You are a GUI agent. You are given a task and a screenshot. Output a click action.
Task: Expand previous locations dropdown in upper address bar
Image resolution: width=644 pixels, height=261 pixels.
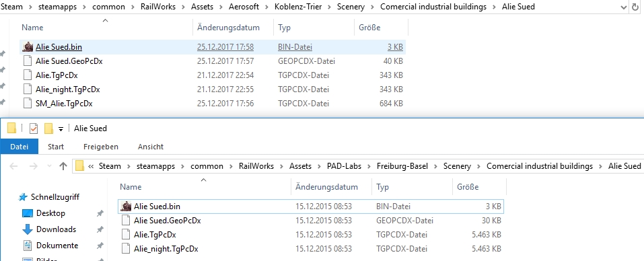[624, 7]
